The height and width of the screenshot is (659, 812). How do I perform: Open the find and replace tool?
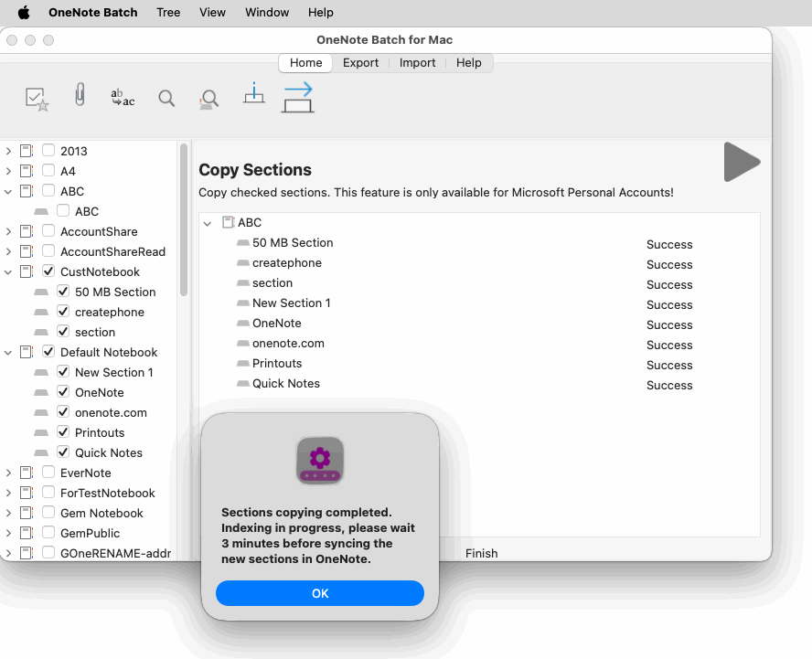coord(123,98)
